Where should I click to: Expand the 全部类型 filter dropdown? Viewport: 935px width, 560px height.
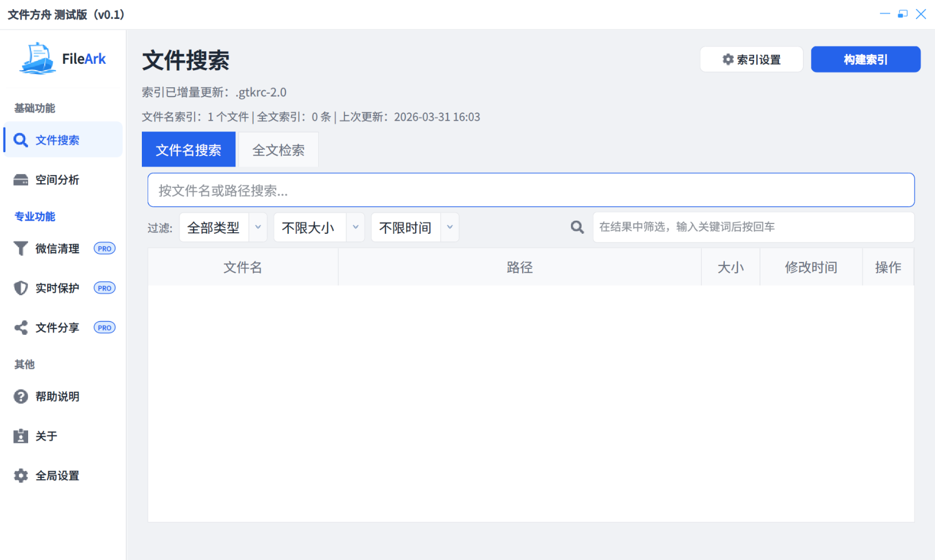223,227
